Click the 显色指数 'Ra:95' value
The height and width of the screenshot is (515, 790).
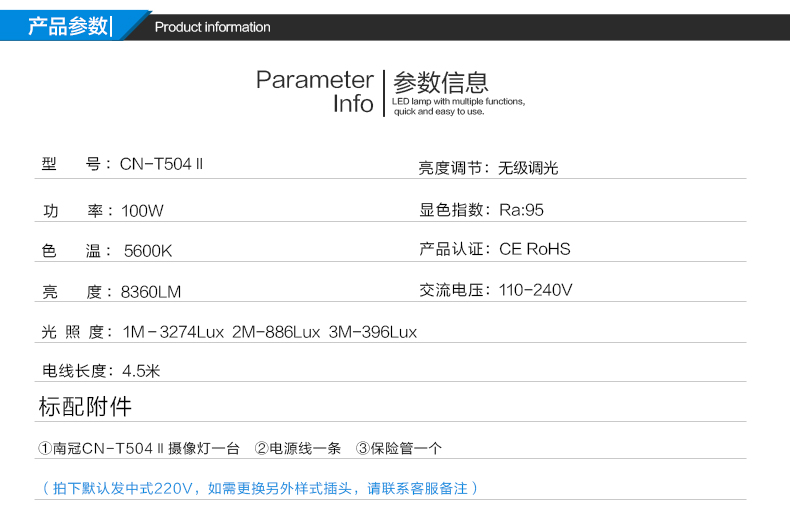click(521, 210)
